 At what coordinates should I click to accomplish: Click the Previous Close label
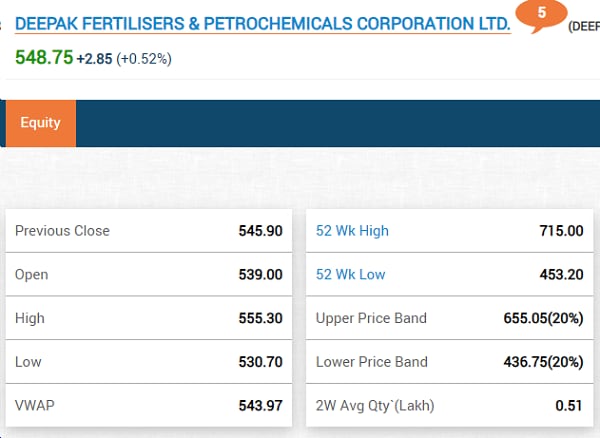[62, 231]
